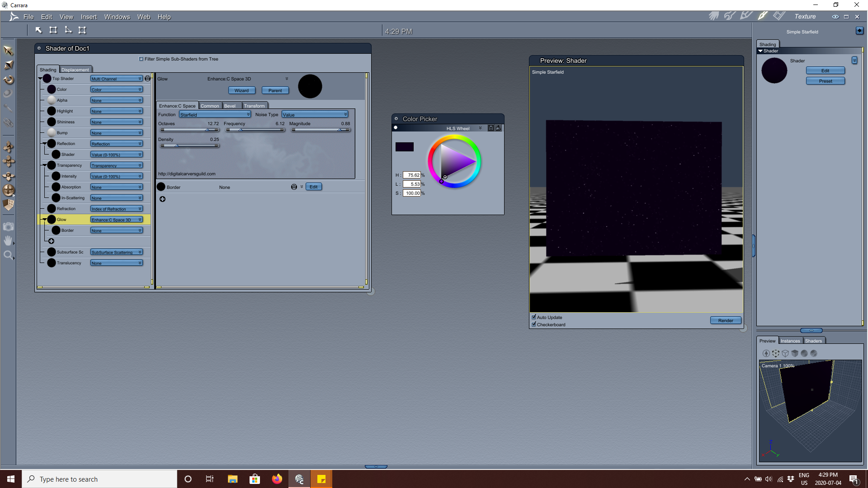
Task: Click the H hue value field
Action: coord(412,175)
